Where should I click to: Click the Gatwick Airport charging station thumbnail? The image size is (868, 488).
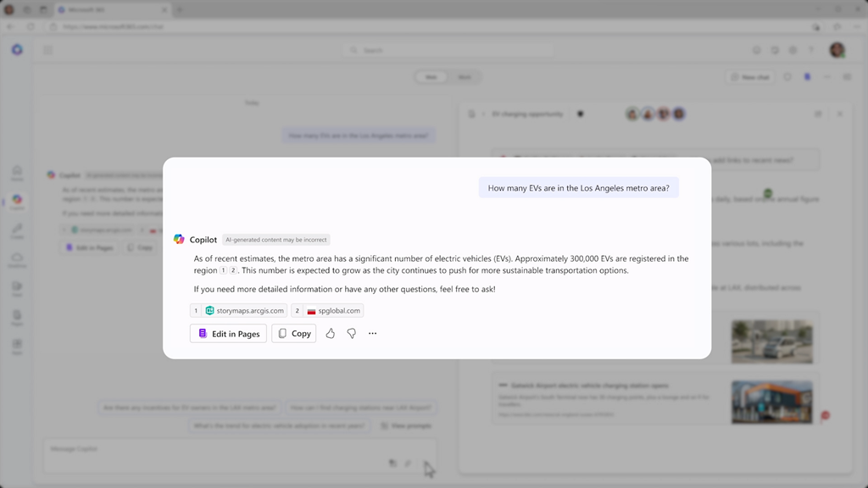click(x=771, y=402)
